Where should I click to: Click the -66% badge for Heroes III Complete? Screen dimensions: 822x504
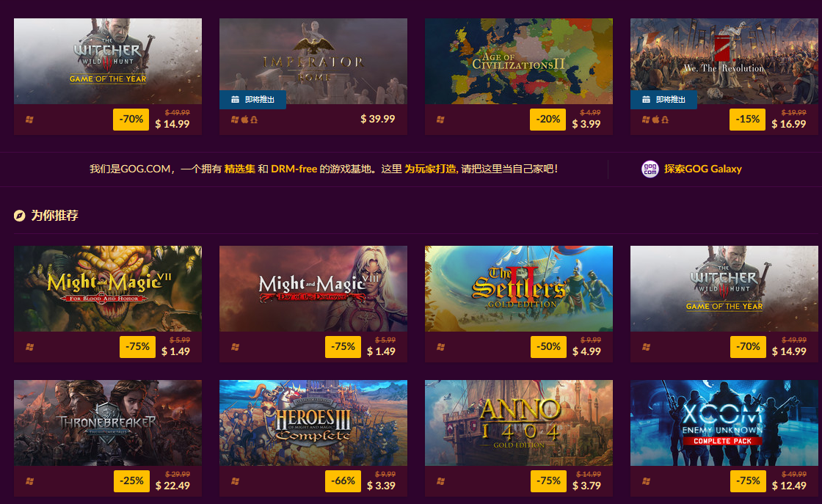[x=343, y=481]
